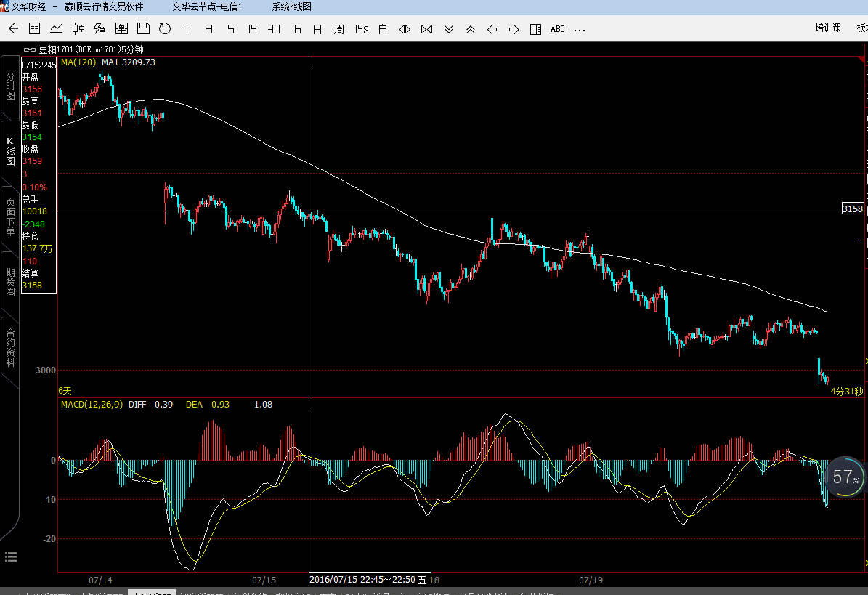Open the split window layout icon
868x595 pixels.
(x=535, y=29)
